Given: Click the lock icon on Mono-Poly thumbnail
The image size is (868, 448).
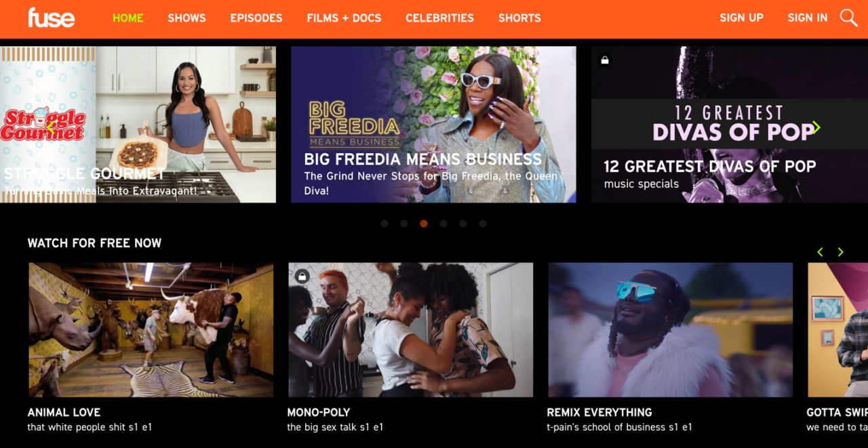Looking at the screenshot, I should (x=302, y=276).
